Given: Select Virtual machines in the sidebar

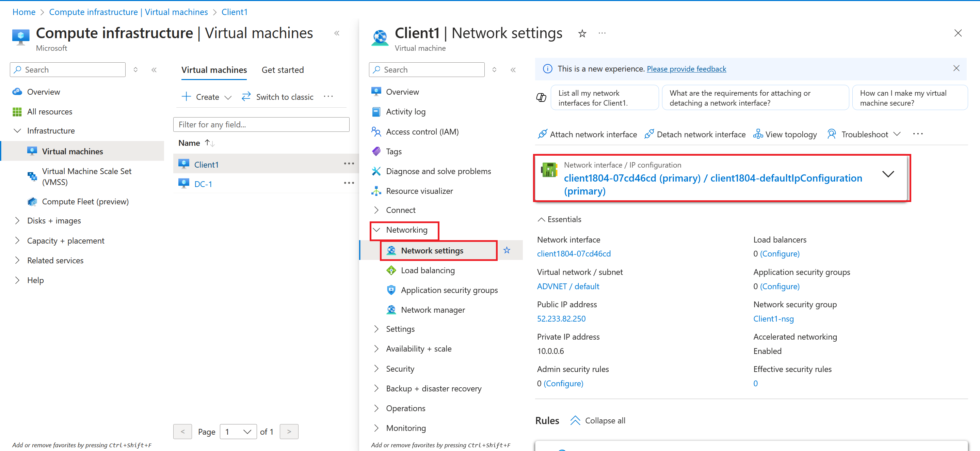Looking at the screenshot, I should point(72,151).
